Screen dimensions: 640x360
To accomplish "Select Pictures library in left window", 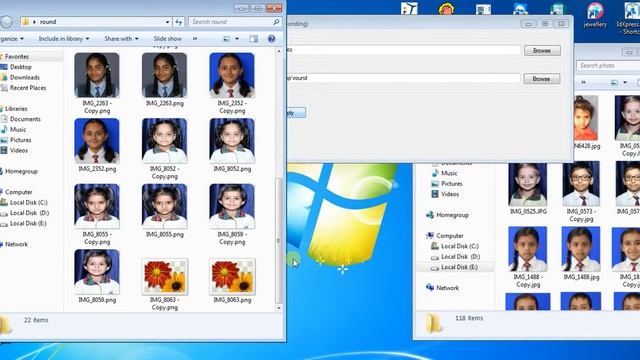I will 20,140.
